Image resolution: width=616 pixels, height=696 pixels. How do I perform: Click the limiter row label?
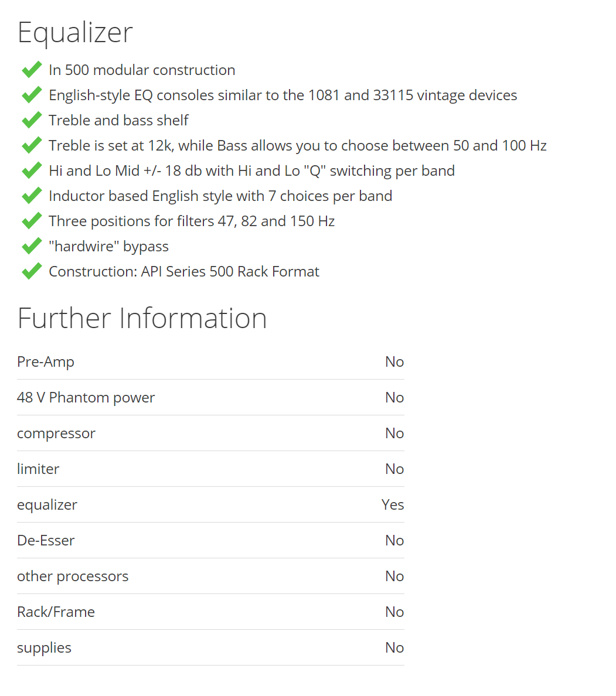[38, 469]
